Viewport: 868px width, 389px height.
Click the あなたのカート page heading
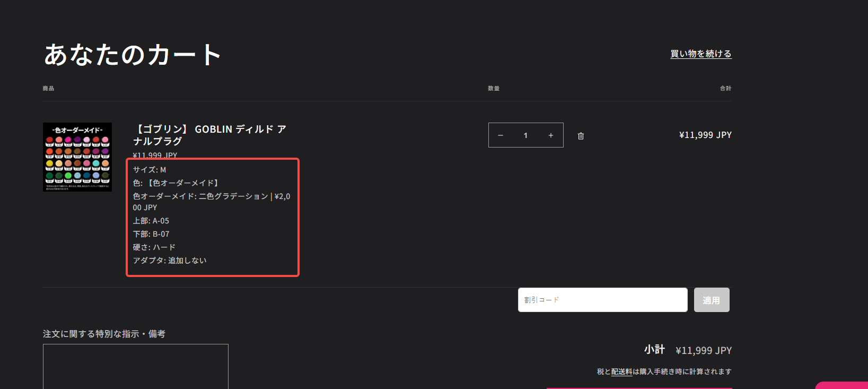coord(133,55)
